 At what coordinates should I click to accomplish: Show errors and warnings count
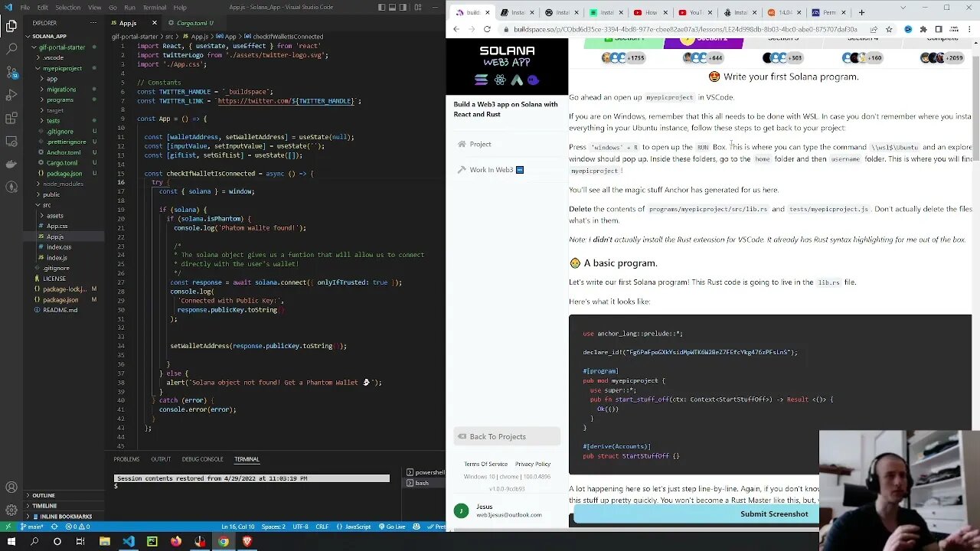tap(77, 527)
